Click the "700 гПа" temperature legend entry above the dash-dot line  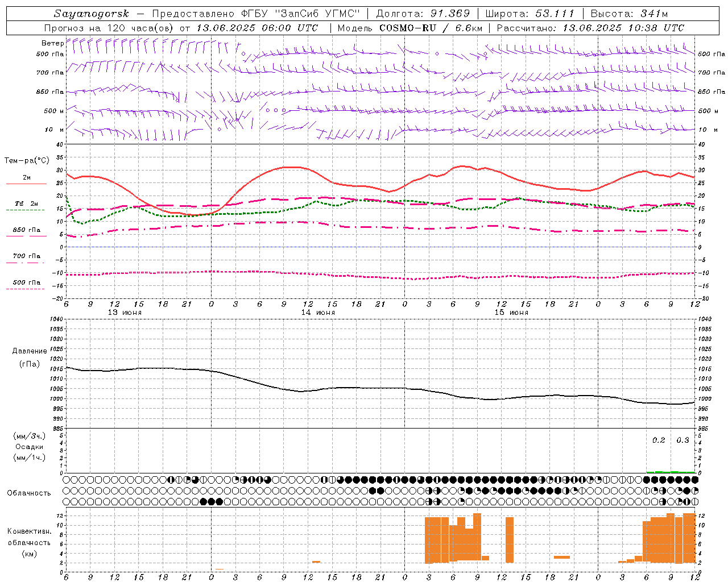pyautogui.click(x=26, y=256)
